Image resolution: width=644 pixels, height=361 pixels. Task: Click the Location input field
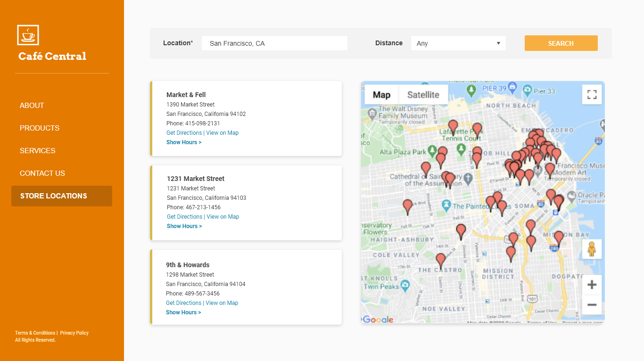274,43
